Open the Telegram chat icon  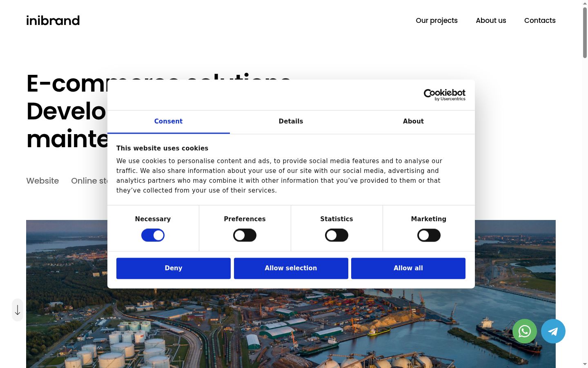point(553,331)
